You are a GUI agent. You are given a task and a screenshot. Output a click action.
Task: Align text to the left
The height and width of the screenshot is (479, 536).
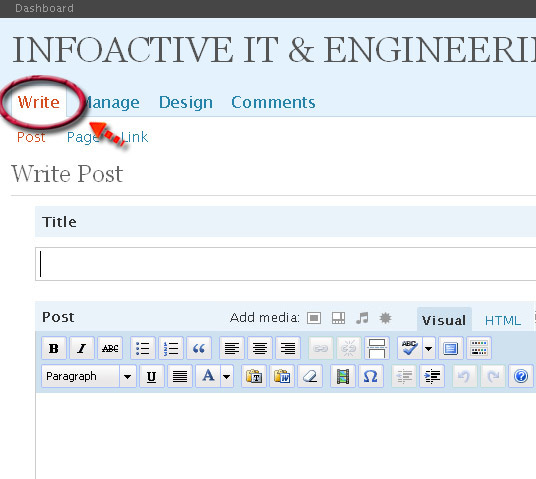[x=232, y=348]
